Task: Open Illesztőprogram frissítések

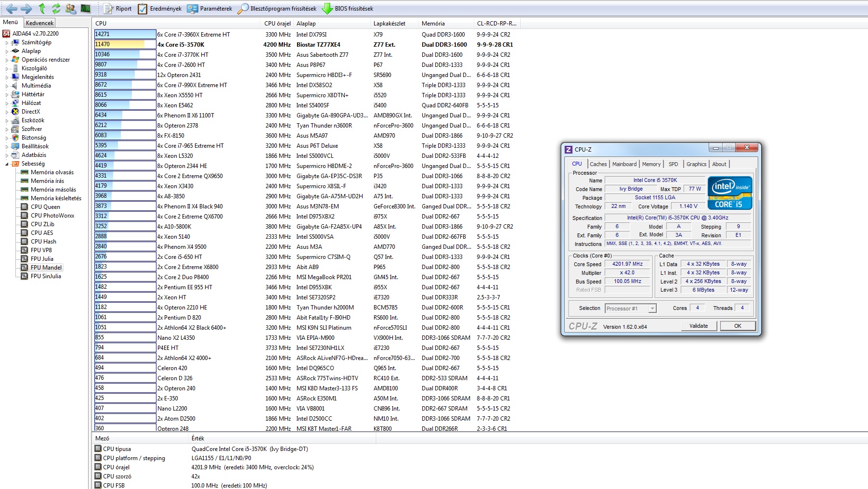Action: pos(277,9)
